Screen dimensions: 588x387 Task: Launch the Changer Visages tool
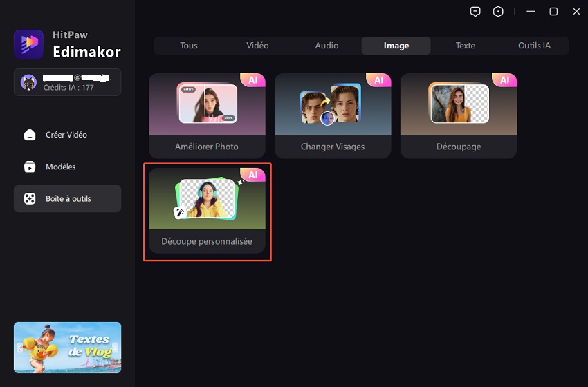coord(333,115)
